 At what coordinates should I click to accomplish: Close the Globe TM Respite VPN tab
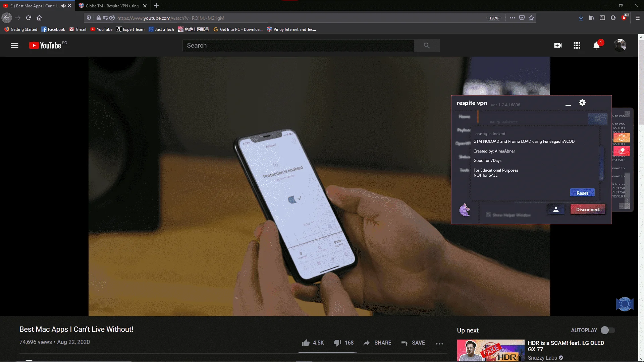click(x=145, y=6)
